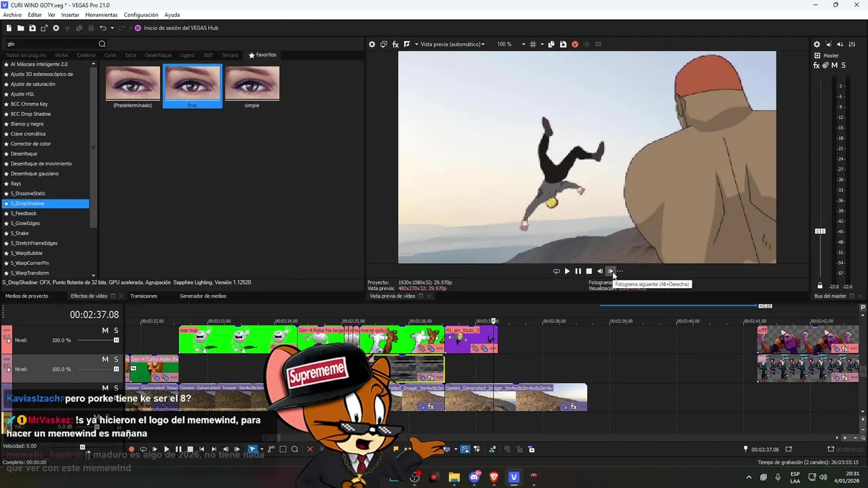
Task: Click the Master bus volume fader
Action: 820,231
